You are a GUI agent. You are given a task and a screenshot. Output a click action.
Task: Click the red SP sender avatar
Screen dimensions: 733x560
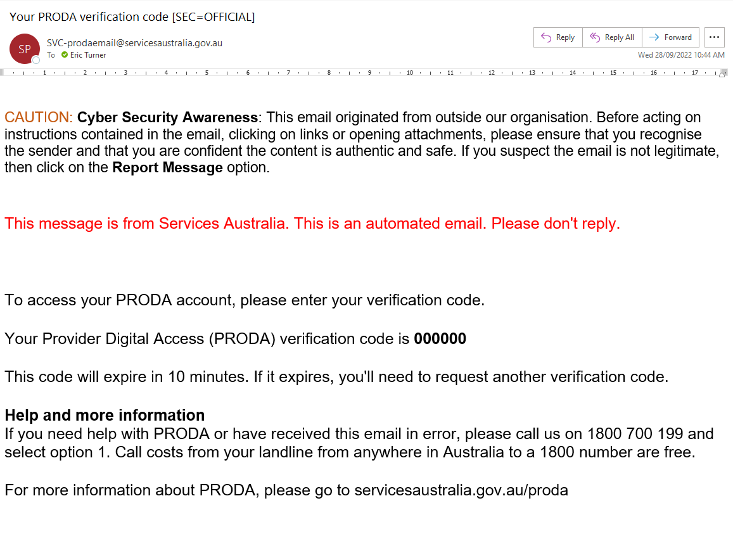click(x=24, y=48)
